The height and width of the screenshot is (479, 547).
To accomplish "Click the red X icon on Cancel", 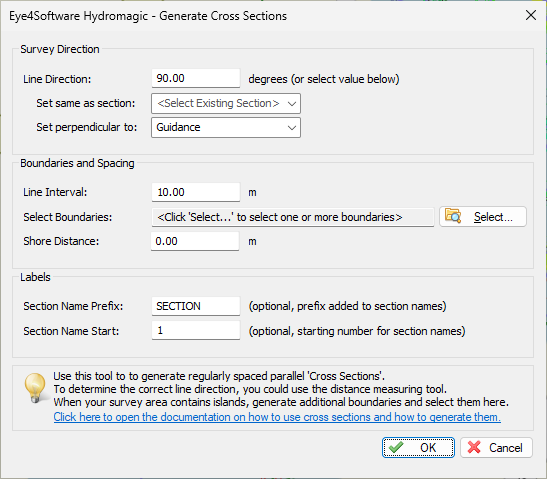I will click(x=474, y=447).
